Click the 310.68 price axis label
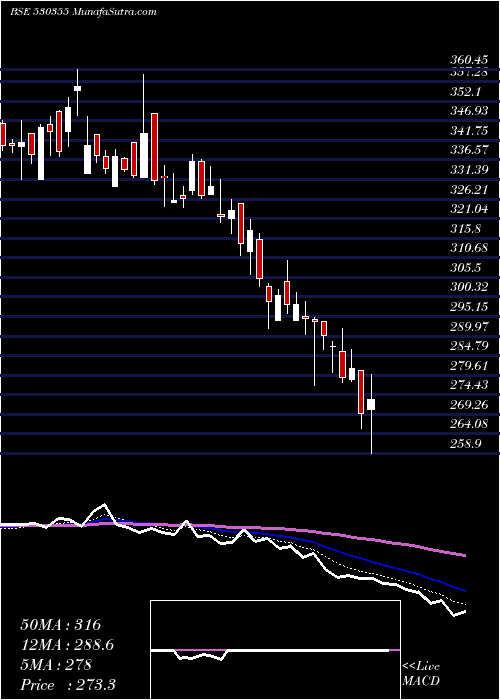 pos(469,248)
